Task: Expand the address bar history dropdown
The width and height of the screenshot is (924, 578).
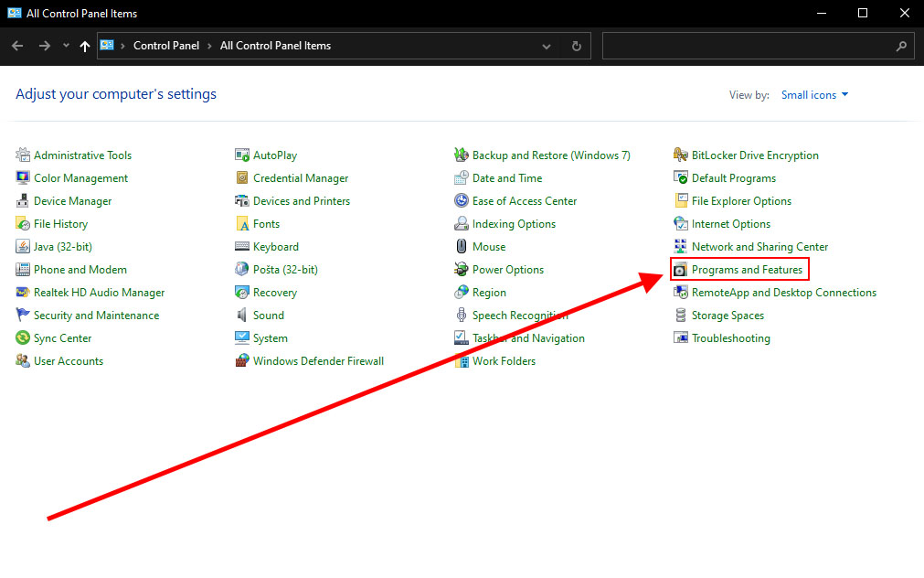Action: (x=547, y=46)
